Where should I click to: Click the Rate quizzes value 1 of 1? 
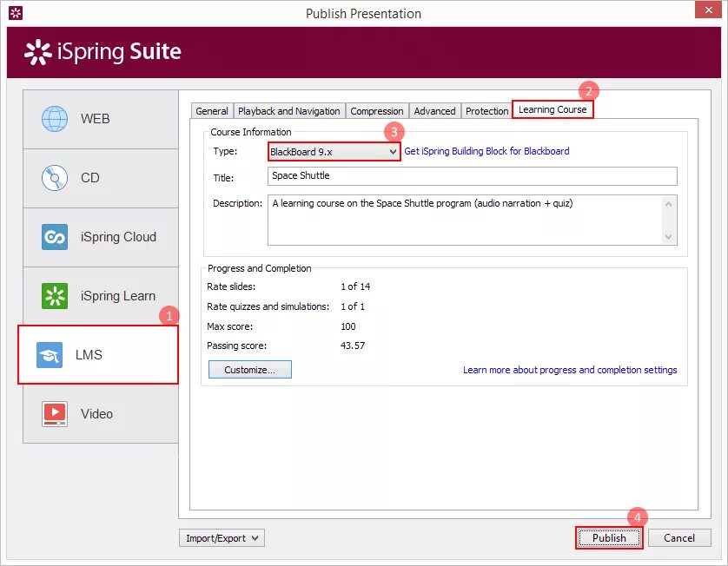coord(353,306)
